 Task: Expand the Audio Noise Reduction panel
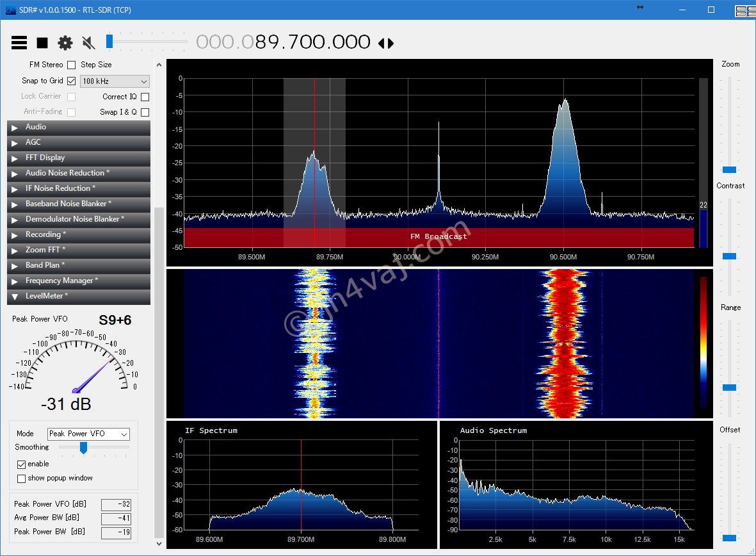tap(79, 173)
